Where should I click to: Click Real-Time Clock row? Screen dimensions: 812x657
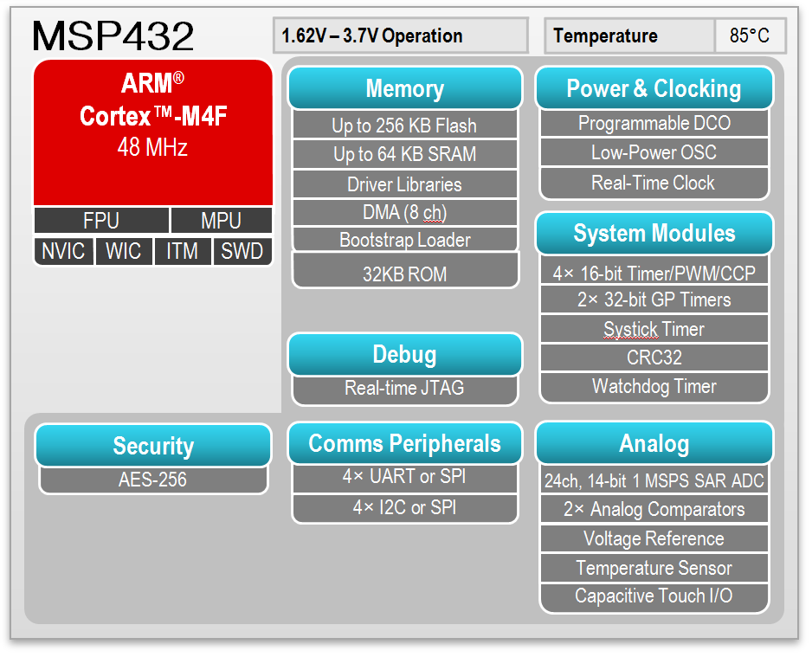point(654,183)
